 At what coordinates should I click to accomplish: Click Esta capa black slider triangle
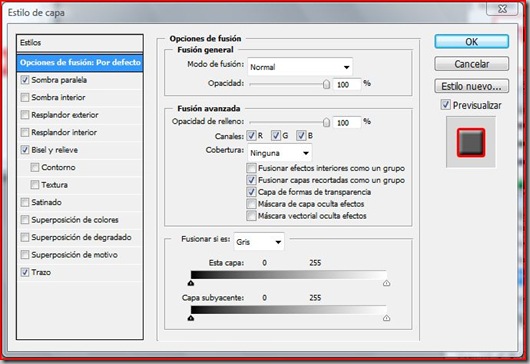191,283
